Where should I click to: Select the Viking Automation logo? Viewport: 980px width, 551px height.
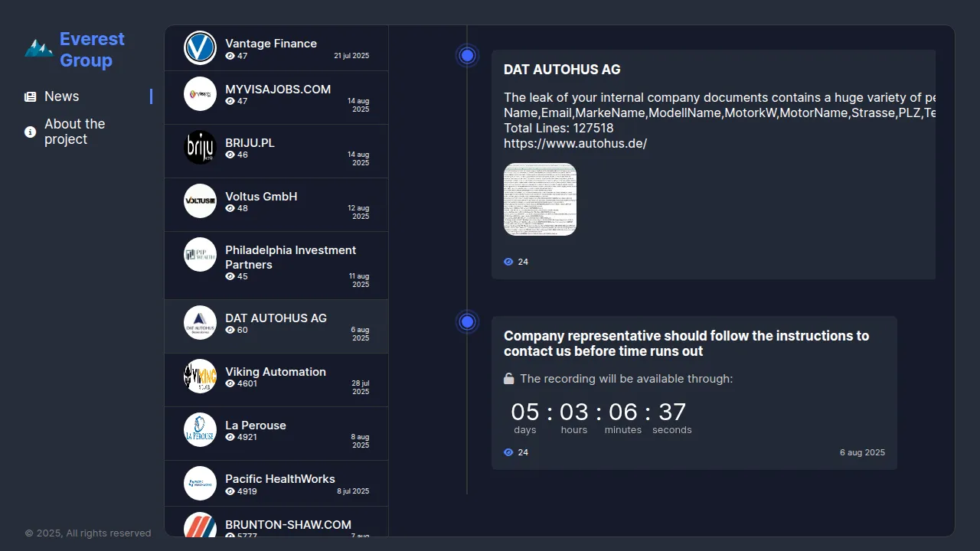[x=200, y=377]
